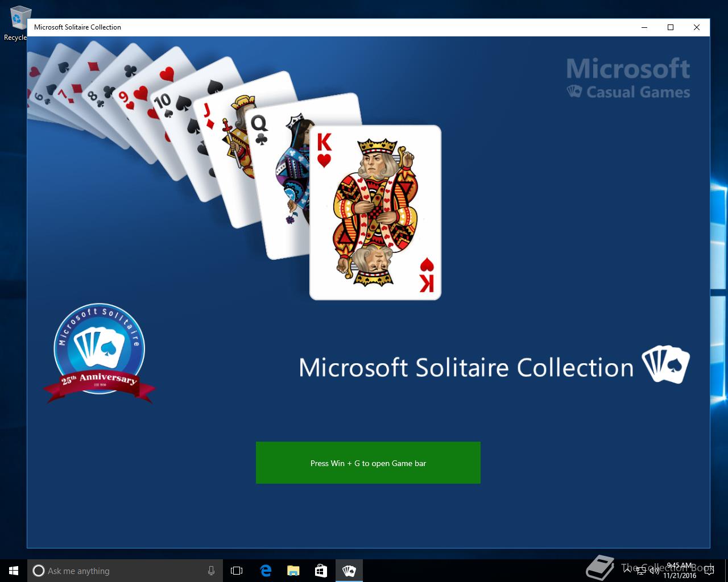Select the Solitaire Collection taskbar icon

point(349,571)
